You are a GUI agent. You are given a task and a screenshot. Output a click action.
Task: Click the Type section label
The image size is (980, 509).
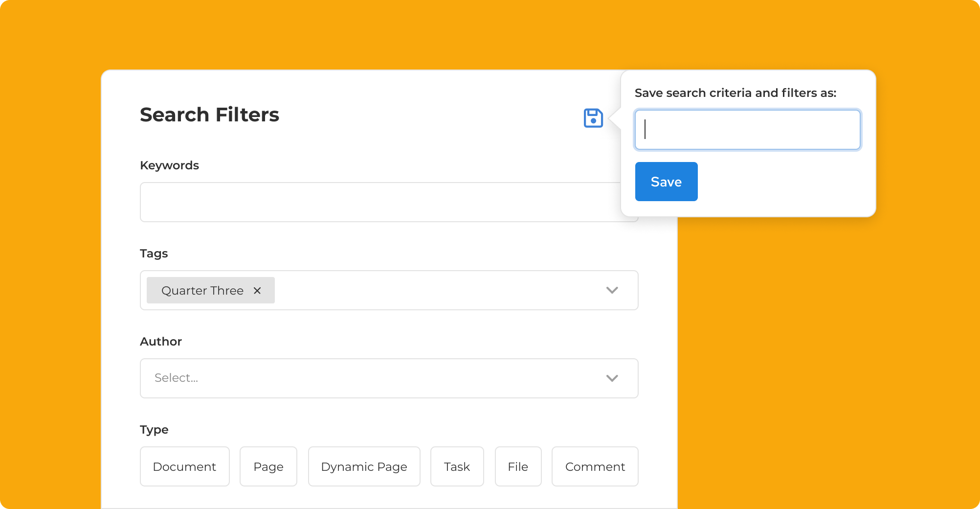click(154, 430)
